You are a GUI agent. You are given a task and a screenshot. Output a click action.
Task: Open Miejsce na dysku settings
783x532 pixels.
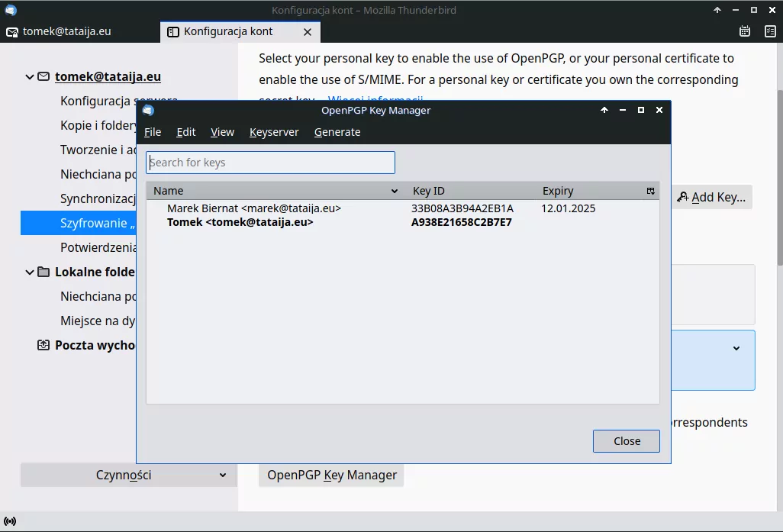tap(98, 321)
